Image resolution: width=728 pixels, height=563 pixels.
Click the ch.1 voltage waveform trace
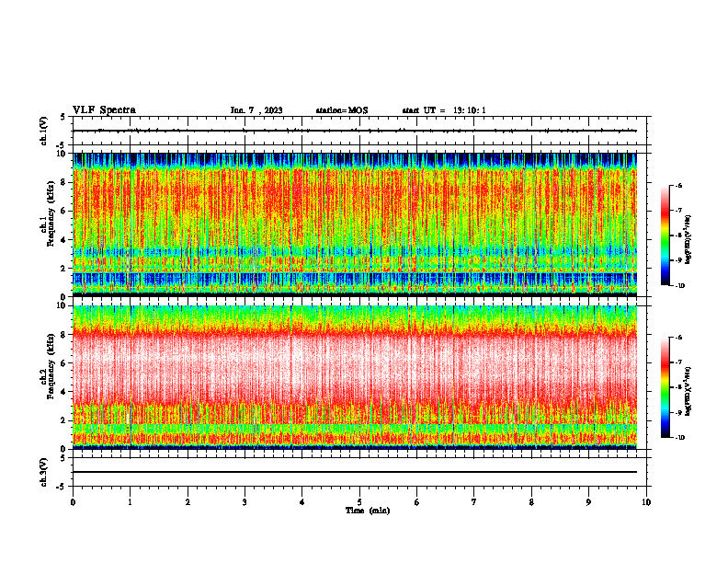(355, 131)
